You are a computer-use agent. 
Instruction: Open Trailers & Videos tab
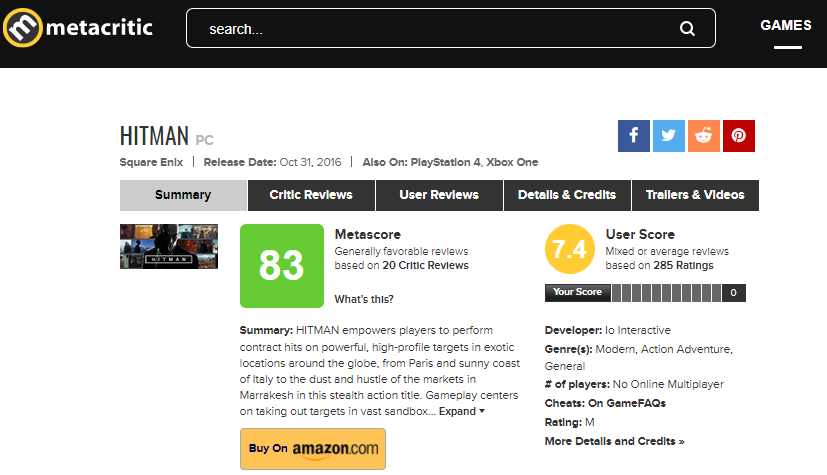tap(695, 195)
